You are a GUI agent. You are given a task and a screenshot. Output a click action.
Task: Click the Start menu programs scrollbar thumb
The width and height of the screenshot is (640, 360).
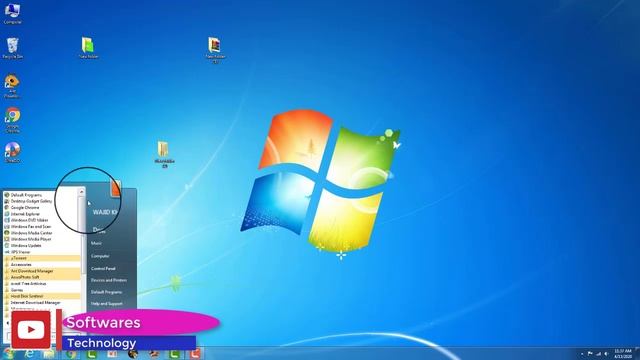(82, 235)
